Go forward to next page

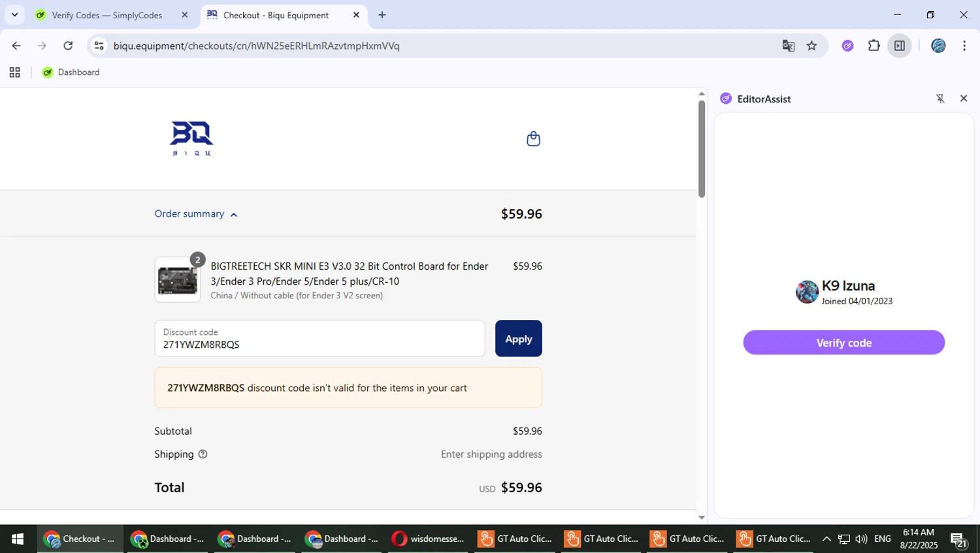point(42,46)
